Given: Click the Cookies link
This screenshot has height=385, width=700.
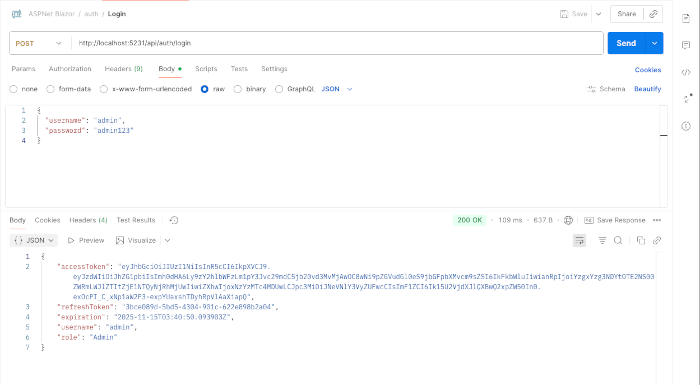Looking at the screenshot, I should tap(648, 70).
